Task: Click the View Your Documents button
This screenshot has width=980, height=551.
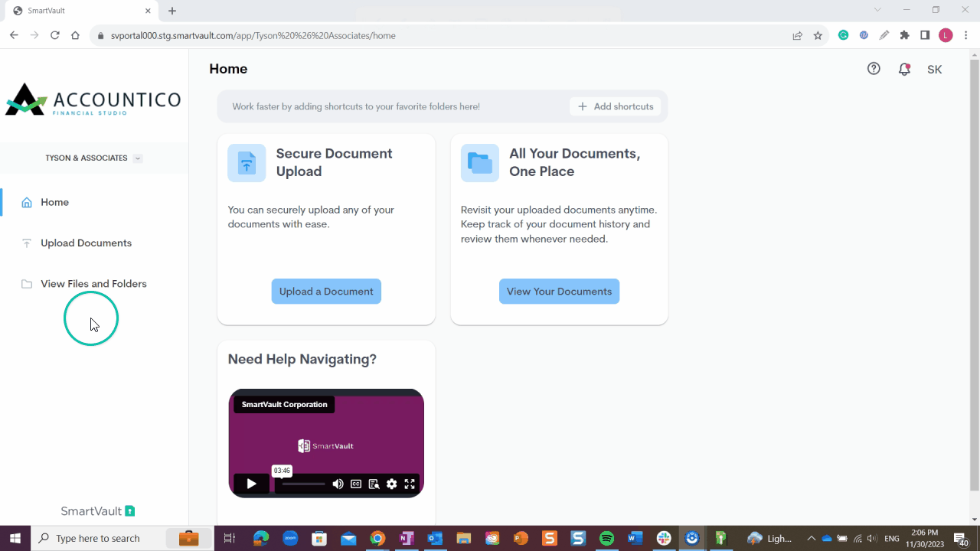Action: click(x=559, y=292)
